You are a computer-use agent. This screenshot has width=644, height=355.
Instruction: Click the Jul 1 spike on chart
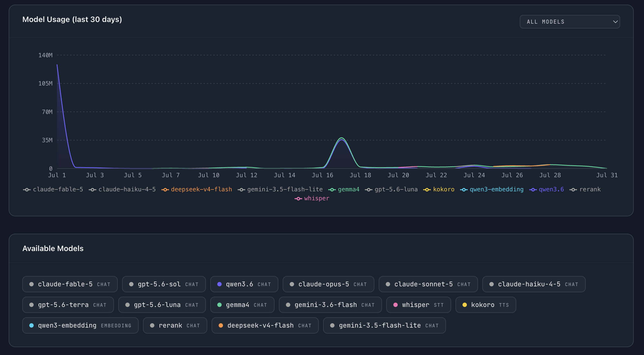pos(57,65)
